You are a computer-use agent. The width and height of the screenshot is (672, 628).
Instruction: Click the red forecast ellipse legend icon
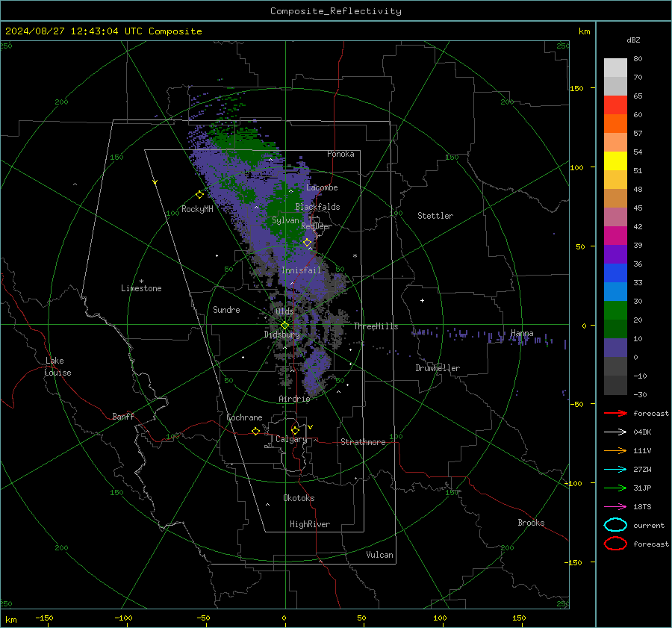[615, 544]
